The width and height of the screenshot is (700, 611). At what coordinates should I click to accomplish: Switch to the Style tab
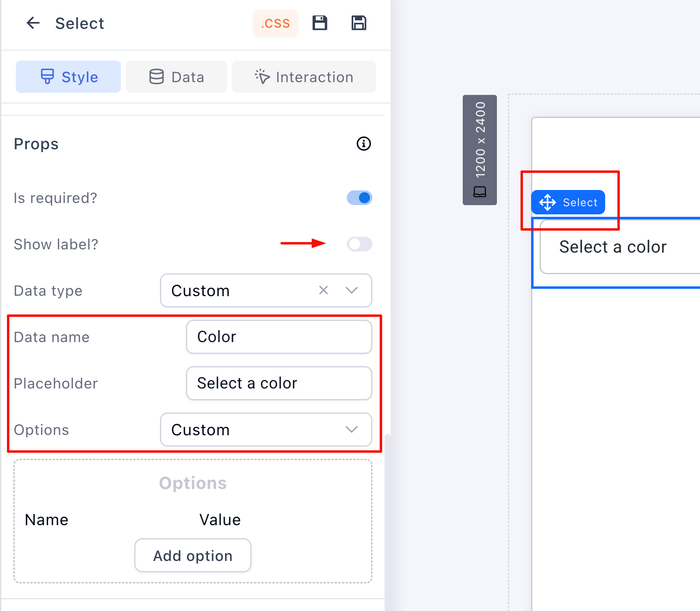coord(68,77)
